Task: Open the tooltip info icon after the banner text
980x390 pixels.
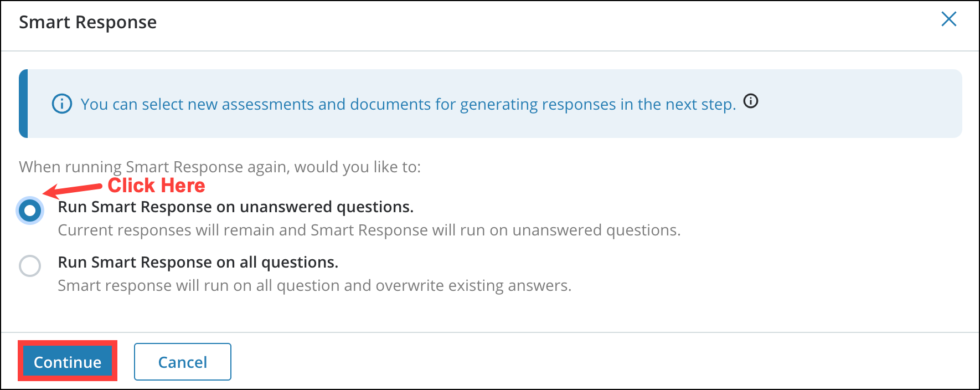Action: click(x=751, y=101)
